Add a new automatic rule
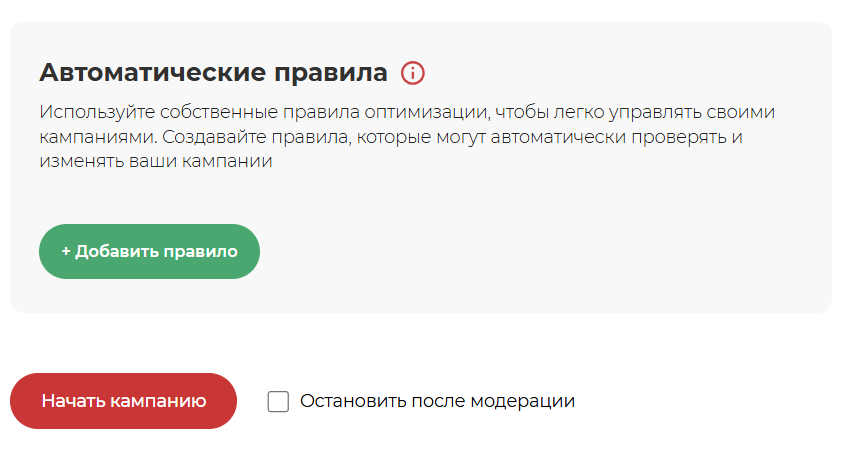 pos(149,251)
